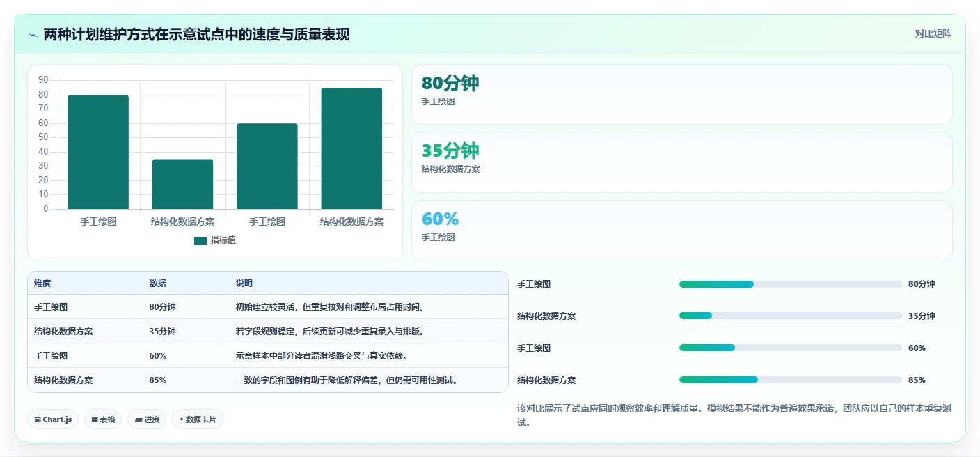
Task: Click the 85% cell in the table
Action: point(157,380)
